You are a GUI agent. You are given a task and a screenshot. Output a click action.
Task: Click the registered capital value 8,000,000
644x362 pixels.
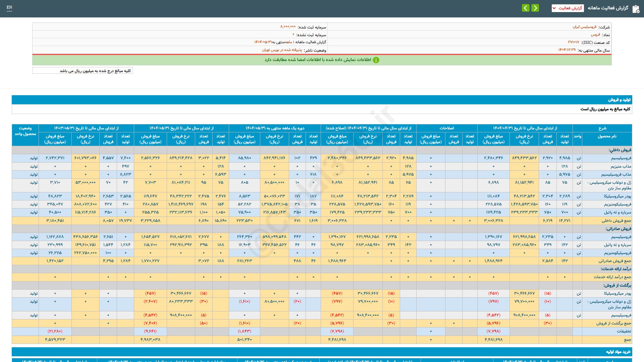point(288,27)
